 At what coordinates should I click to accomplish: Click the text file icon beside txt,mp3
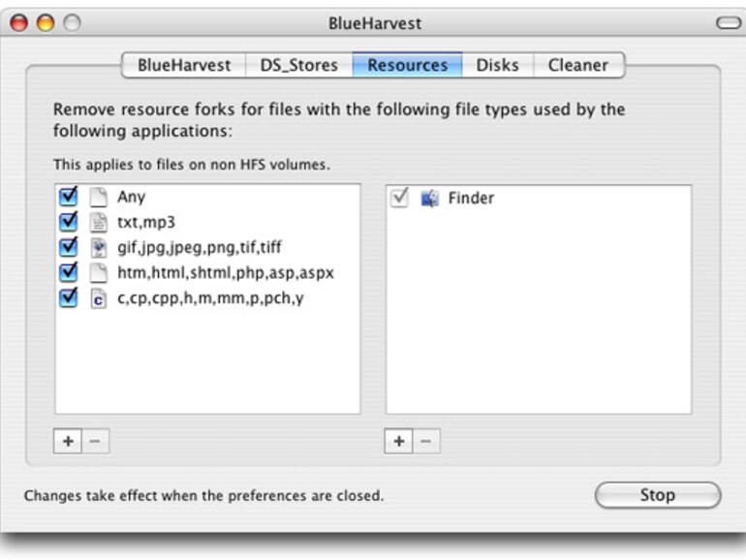98,222
